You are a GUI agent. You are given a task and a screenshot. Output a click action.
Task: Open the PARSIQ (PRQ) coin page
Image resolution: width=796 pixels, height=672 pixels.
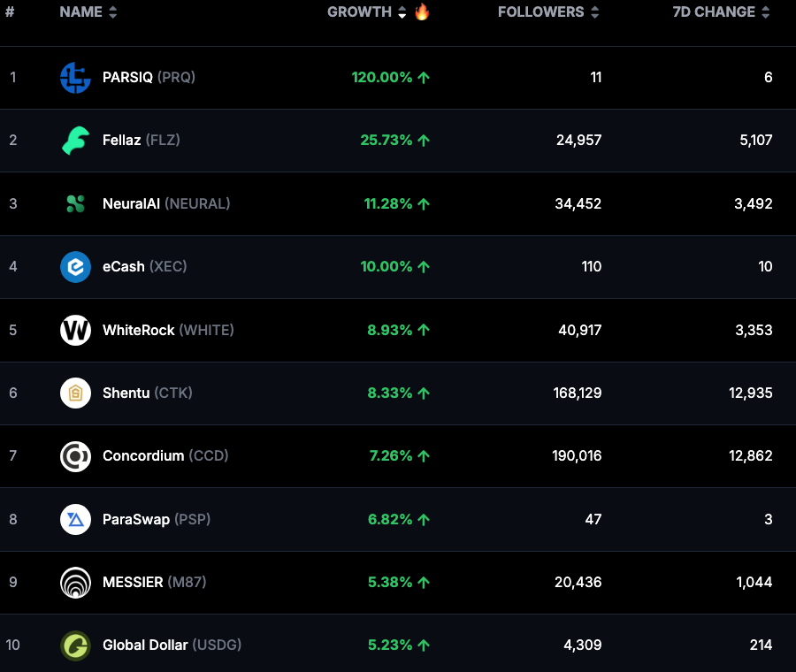point(149,77)
